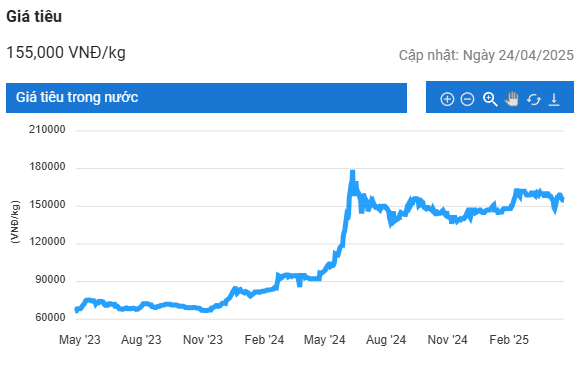The image size is (586, 365).
Task: Click the Giá tiêu heading
Action: [34, 16]
